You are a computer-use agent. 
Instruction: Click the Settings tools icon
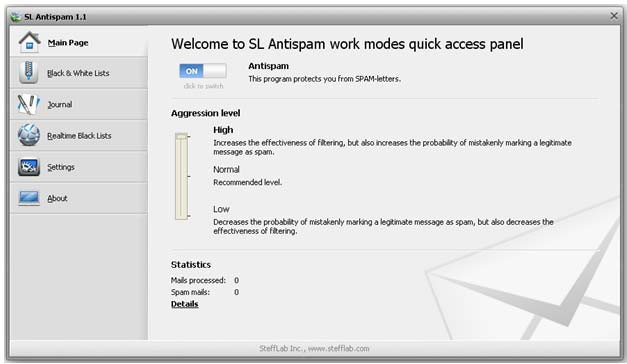(x=28, y=167)
